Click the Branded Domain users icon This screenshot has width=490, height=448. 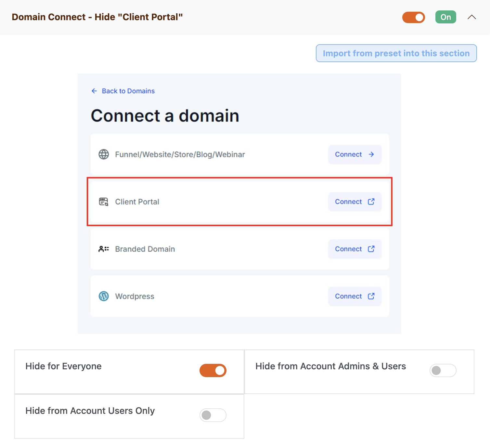[104, 249]
